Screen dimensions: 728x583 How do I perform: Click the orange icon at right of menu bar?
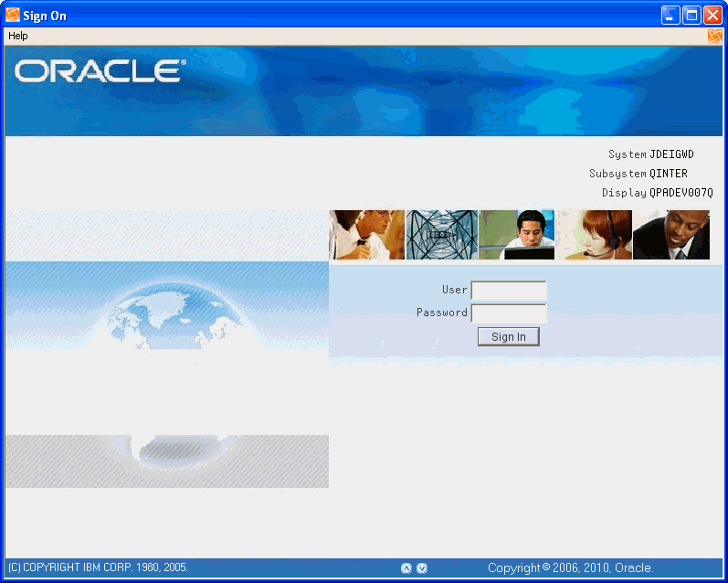pos(715,37)
